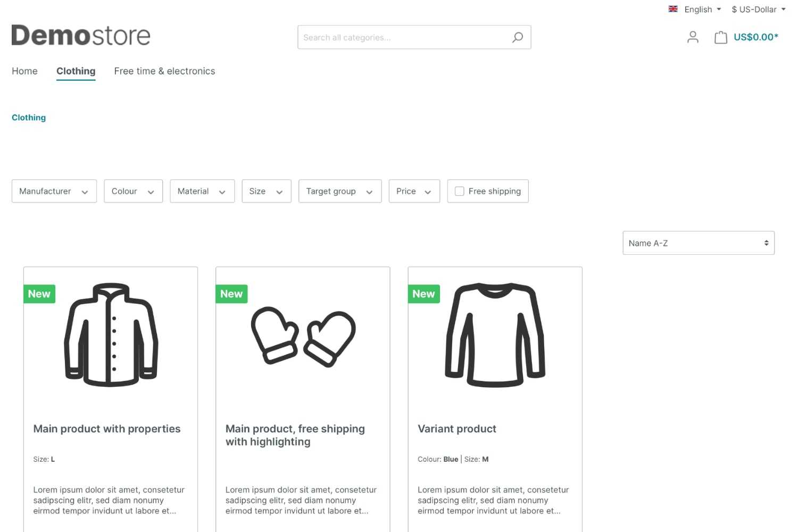Expand the Colour filter
This screenshot has width=798, height=532.
[x=132, y=191]
